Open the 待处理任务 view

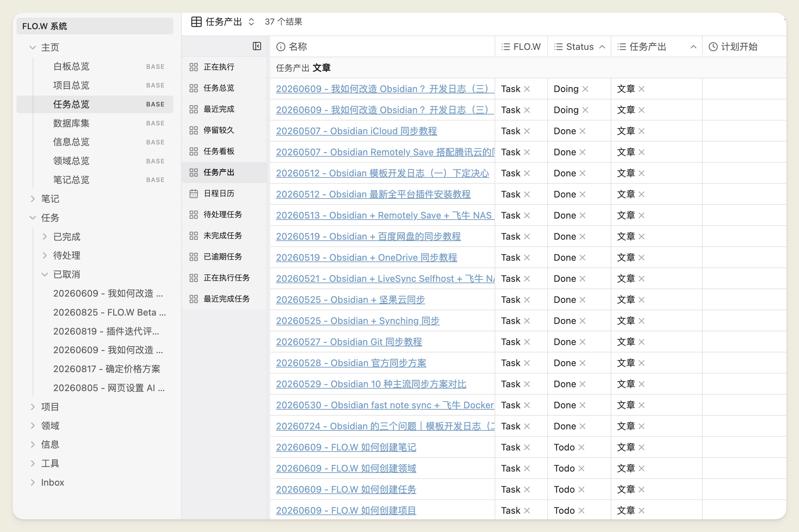tap(224, 214)
